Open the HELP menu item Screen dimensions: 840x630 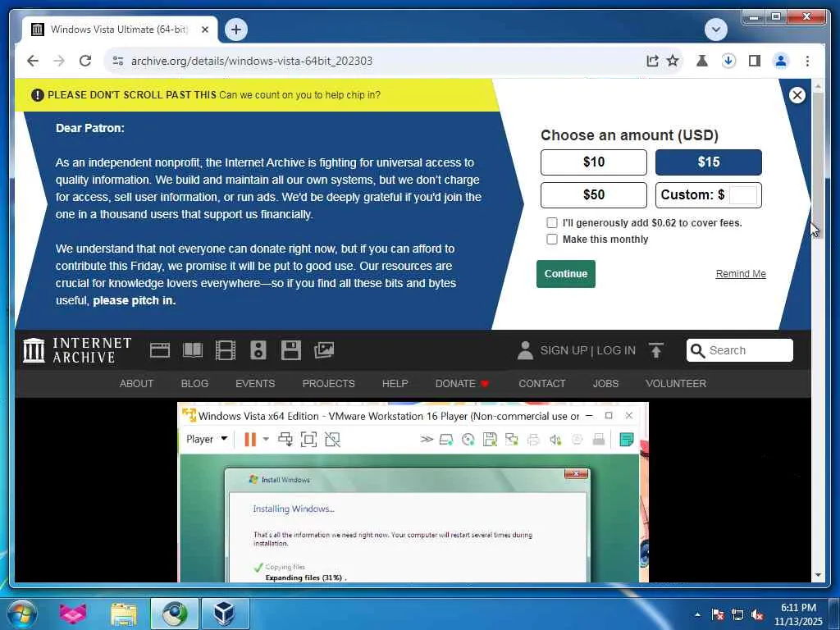pos(395,384)
